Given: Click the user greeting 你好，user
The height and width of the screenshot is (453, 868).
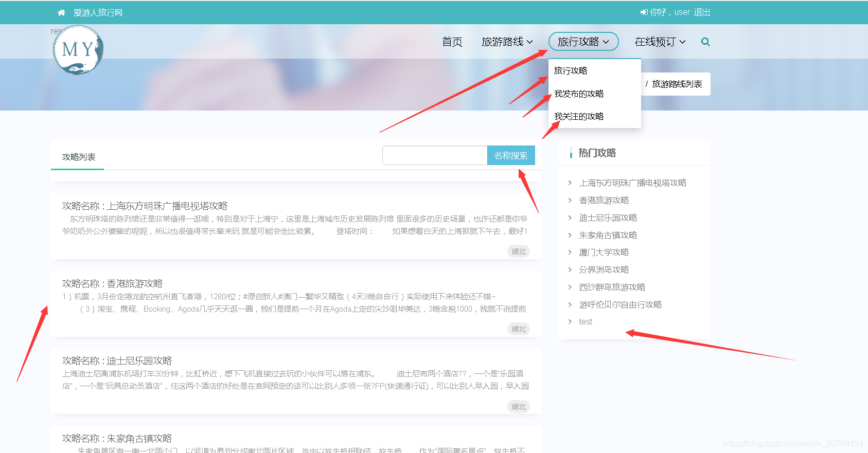Looking at the screenshot, I should pos(670,12).
